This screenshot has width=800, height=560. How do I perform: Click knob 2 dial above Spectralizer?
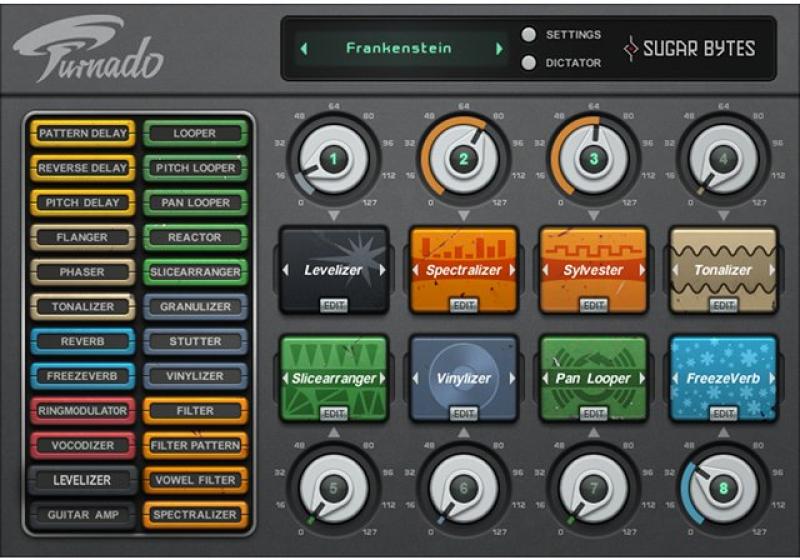pyautogui.click(x=463, y=158)
